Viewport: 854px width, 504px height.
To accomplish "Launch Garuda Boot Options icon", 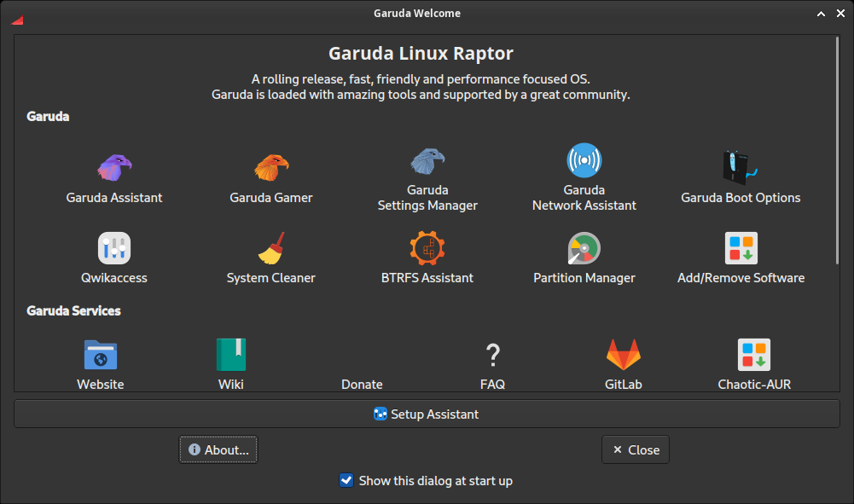I will 741,168.
